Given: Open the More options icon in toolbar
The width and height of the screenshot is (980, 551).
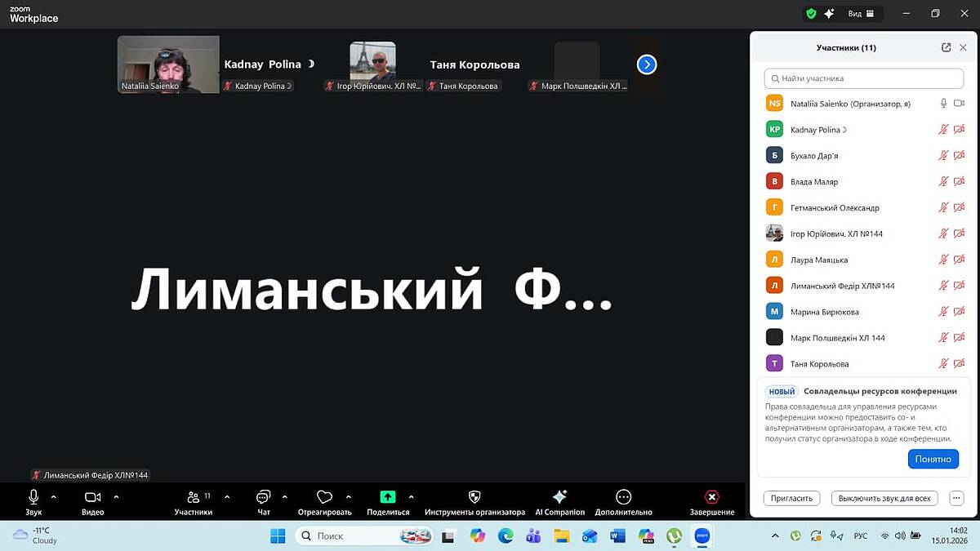Looking at the screenshot, I should (624, 497).
